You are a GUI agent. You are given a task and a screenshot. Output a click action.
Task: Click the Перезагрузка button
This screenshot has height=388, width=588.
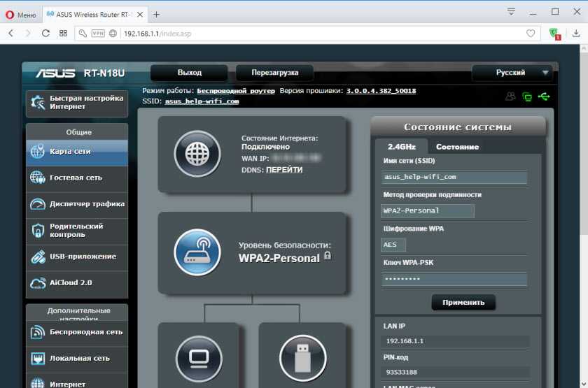coord(275,72)
